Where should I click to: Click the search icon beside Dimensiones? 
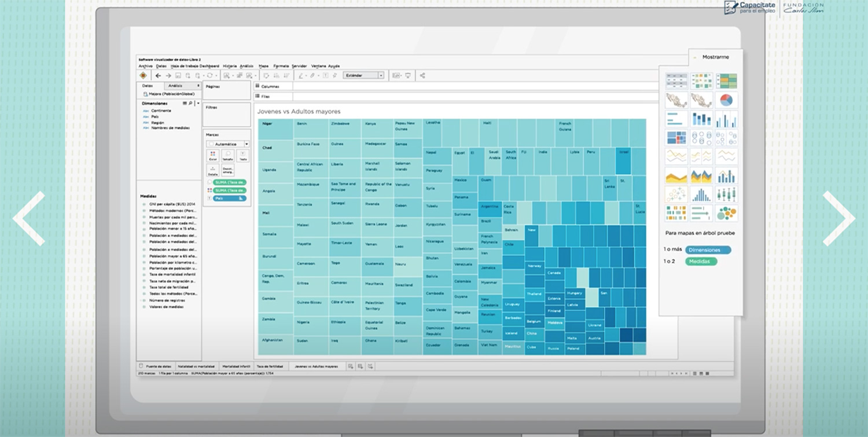click(190, 103)
